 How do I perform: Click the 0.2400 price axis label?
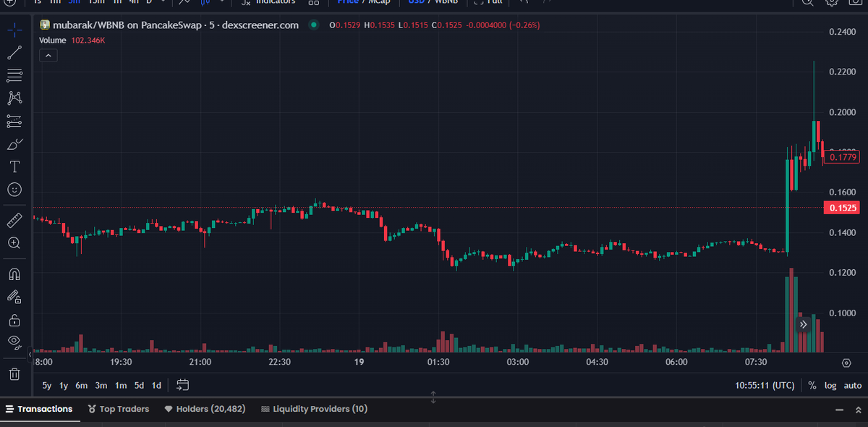click(843, 32)
